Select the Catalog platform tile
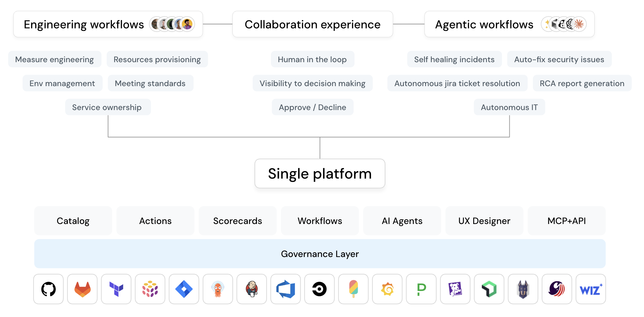 [x=73, y=221]
